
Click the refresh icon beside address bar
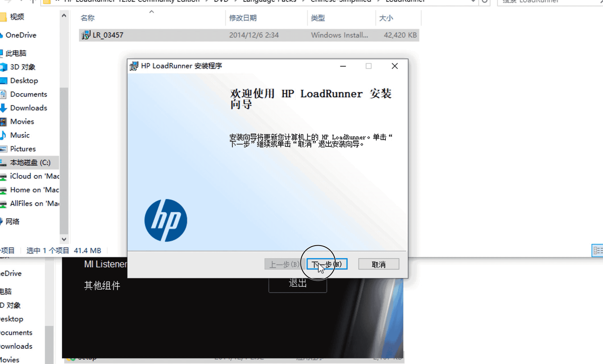coord(484,1)
